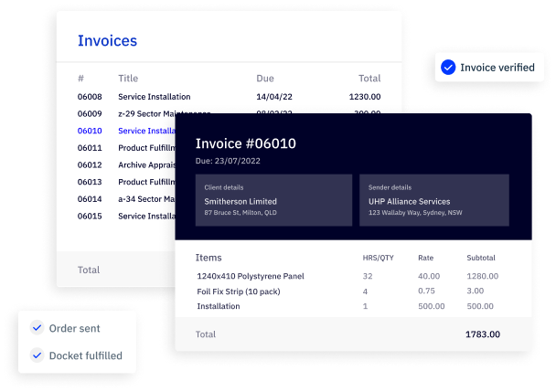Click the Due: 23/07/2022 date
Viewport: 556px width, 392px height.
(x=228, y=161)
